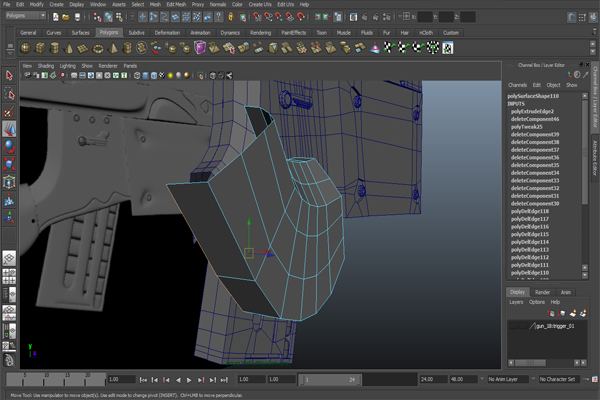Click the current frame field 1.00

pyautogui.click(x=122, y=379)
